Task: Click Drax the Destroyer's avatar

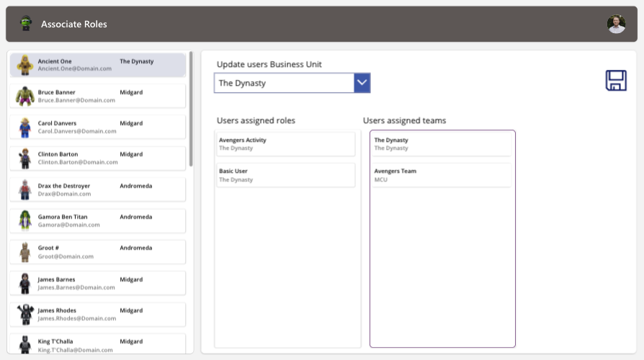Action: click(x=25, y=189)
